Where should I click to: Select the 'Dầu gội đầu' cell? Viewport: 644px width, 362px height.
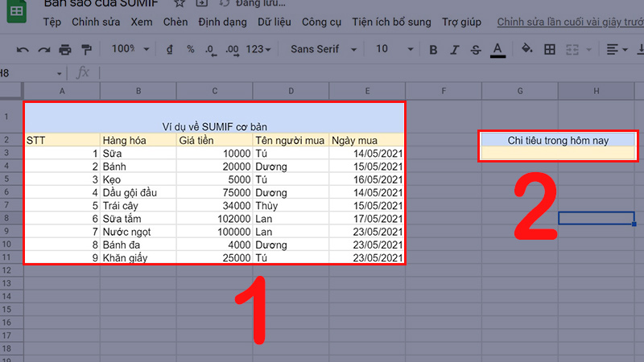point(138,192)
